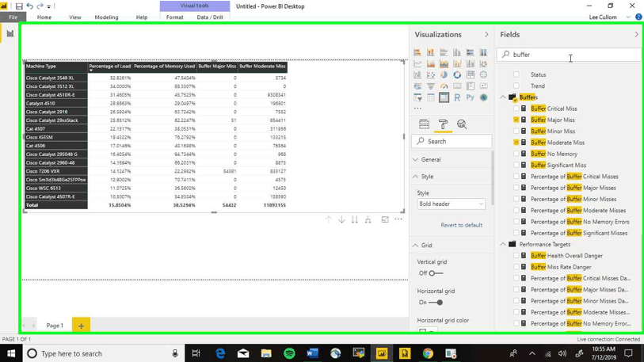Select the R script visual

coord(457,97)
